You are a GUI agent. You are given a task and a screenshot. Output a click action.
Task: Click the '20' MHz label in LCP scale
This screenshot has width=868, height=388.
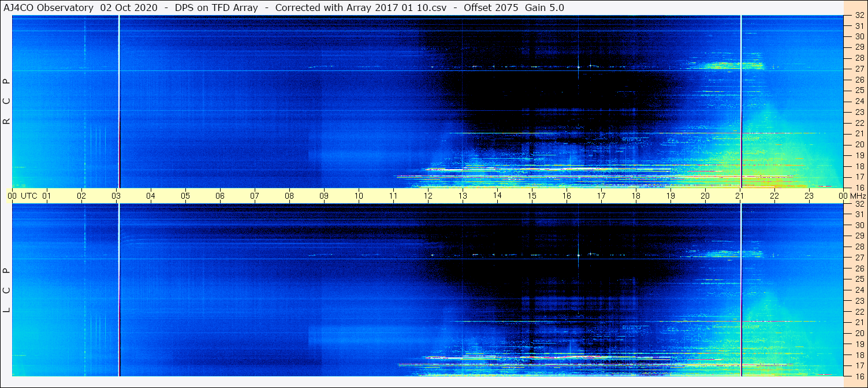pos(859,333)
